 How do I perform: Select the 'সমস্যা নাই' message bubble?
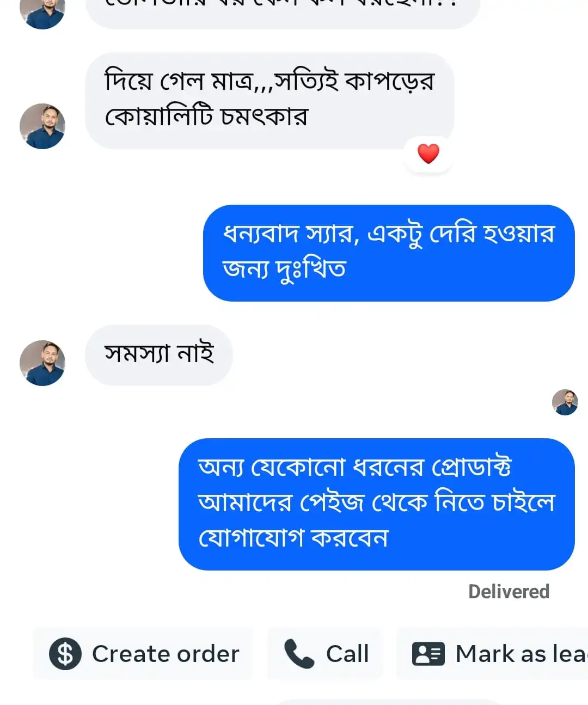(159, 355)
